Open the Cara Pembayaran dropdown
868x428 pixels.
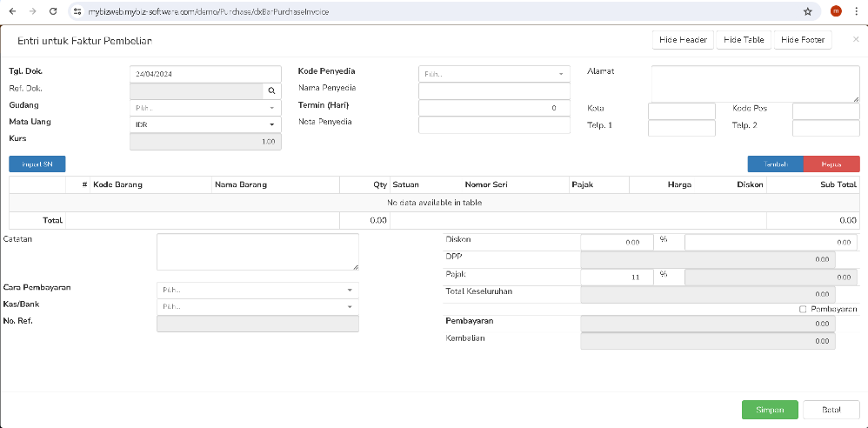[257, 291]
